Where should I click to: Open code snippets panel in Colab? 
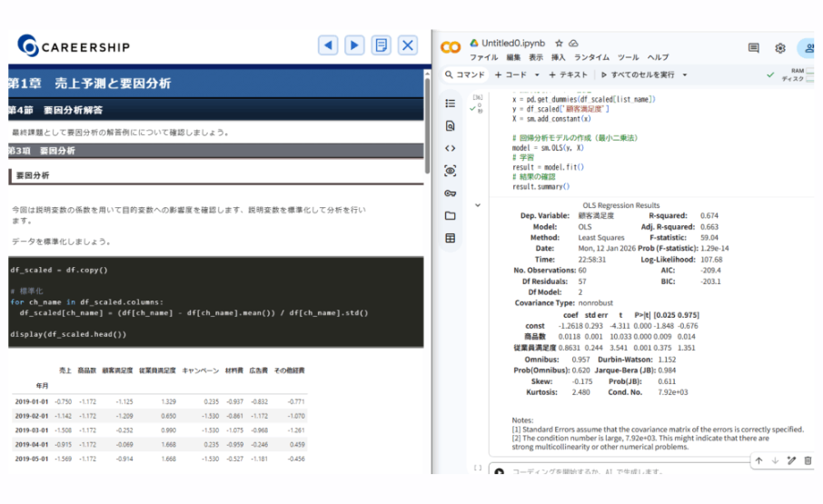point(451,148)
